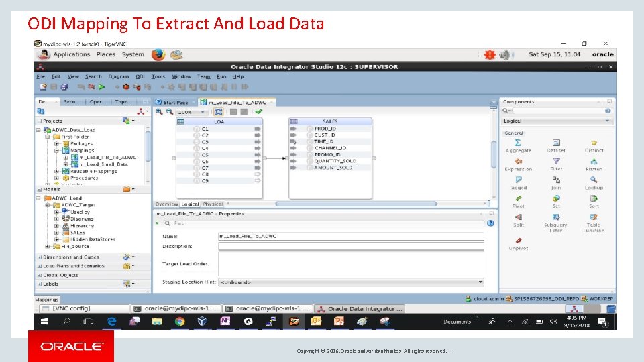
Task: Validate mapping with green checkmark icon
Action: tap(259, 112)
